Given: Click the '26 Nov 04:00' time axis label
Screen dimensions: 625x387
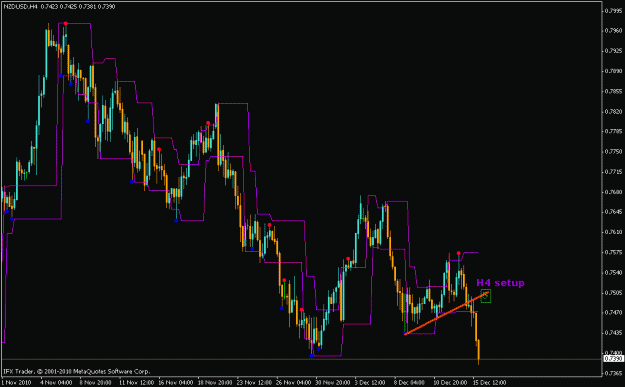Looking at the screenshot, I should point(294,383).
